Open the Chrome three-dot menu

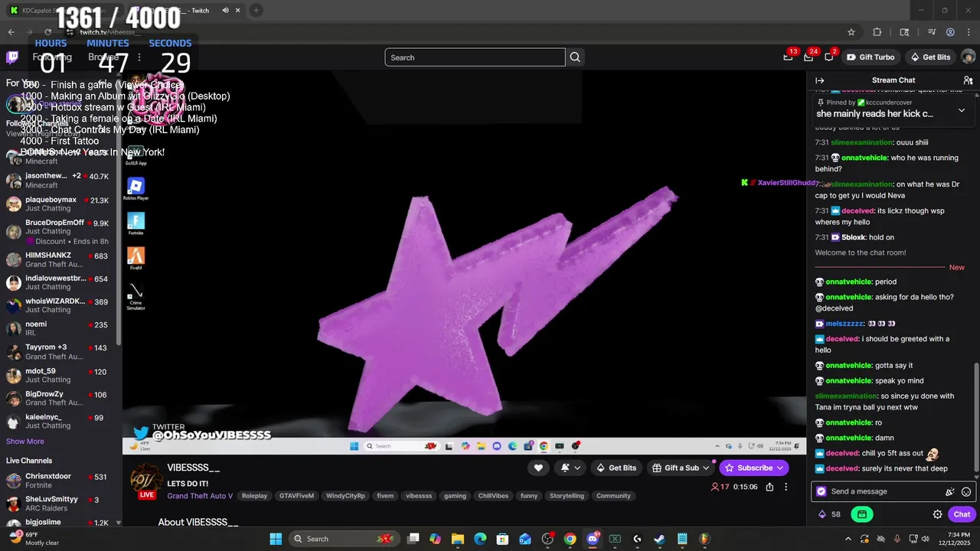[969, 32]
